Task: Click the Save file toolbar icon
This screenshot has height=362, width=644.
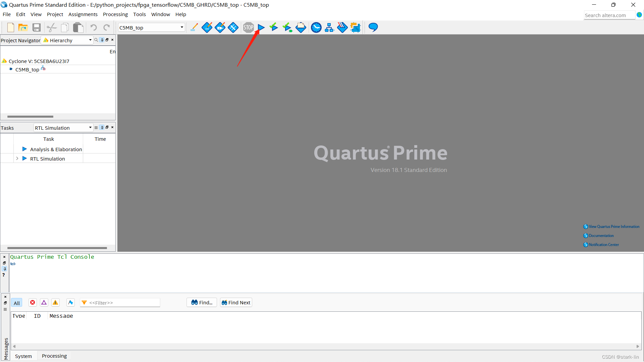Action: click(37, 27)
